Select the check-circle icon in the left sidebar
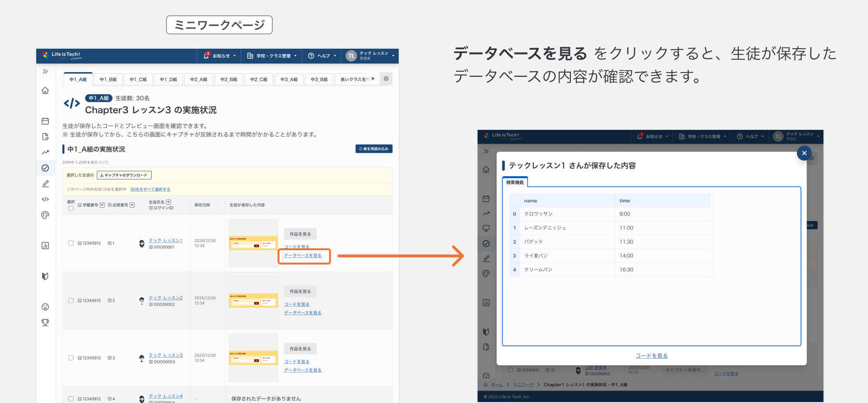 coord(45,168)
